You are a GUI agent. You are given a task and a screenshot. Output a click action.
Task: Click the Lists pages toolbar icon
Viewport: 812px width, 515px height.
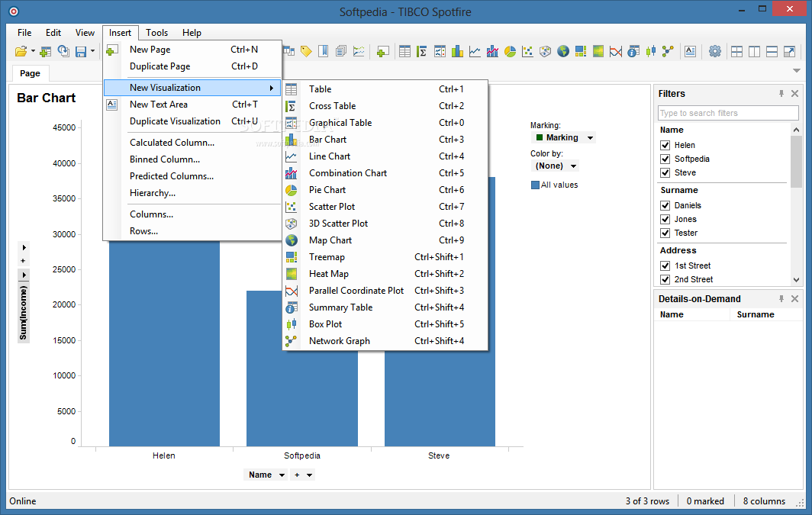tap(340, 51)
